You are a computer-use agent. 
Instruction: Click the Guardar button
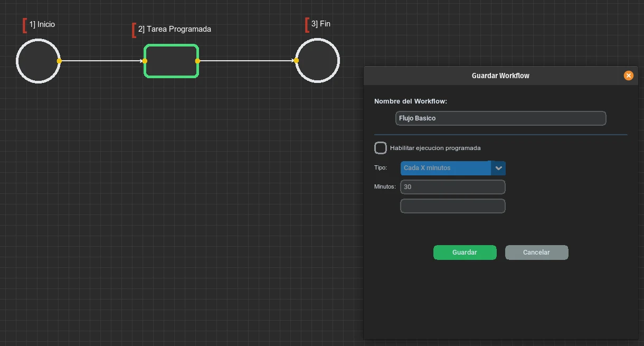point(465,253)
